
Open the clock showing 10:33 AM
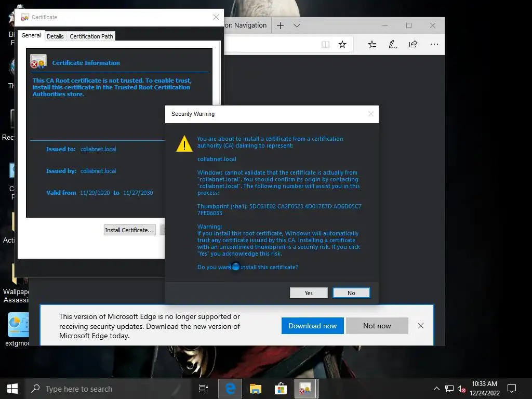coord(485,389)
